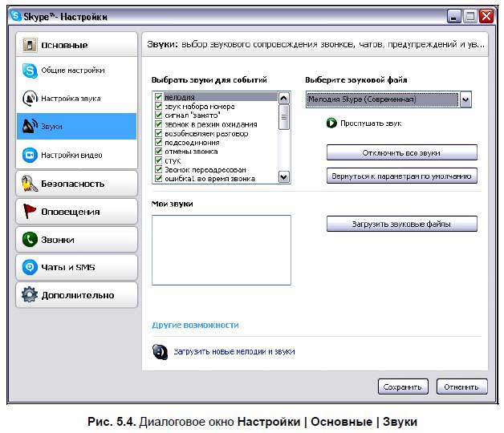Click the gear icon for Дополнительно
504x433 pixels.
point(30,295)
